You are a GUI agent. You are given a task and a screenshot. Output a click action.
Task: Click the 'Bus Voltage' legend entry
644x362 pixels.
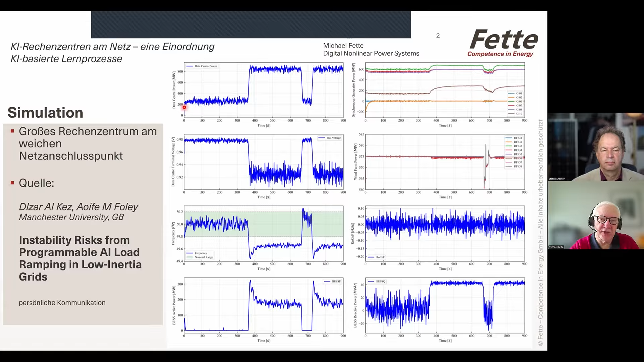(x=330, y=138)
